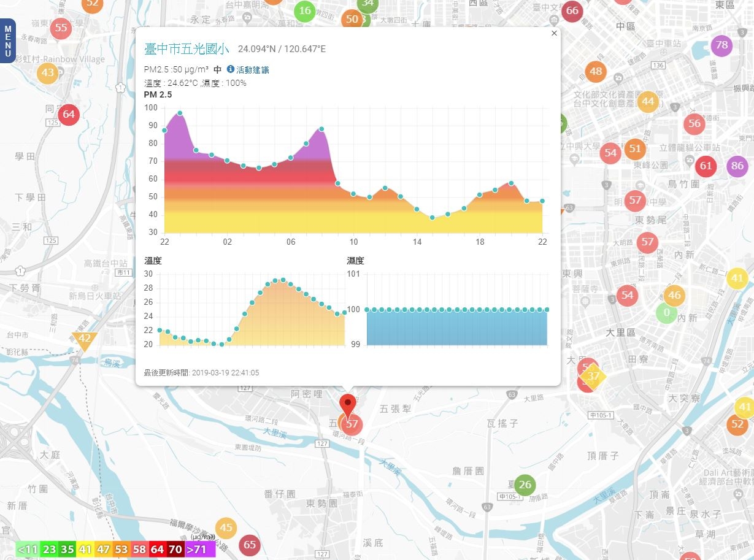Image resolution: width=754 pixels, height=560 pixels.
Task: Click the lowest PM 2.5 chart data point
Action: pyautogui.click(x=432, y=218)
